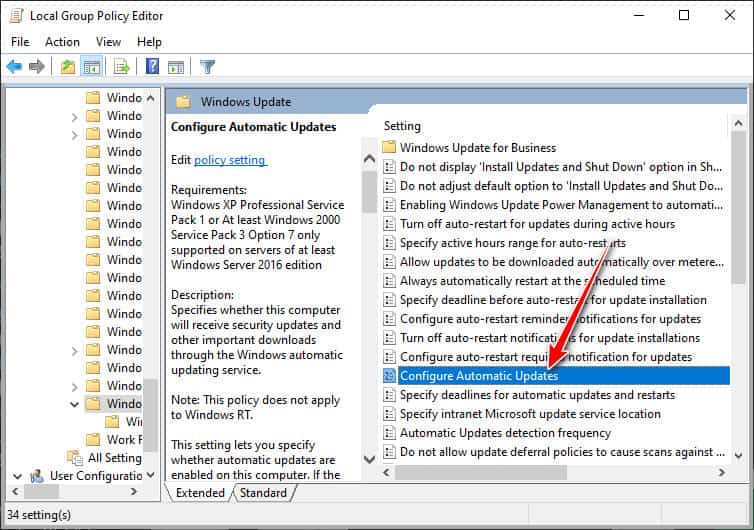754x530 pixels.
Task: Click the Local Group Policy Editor title icon
Action: pos(17,15)
